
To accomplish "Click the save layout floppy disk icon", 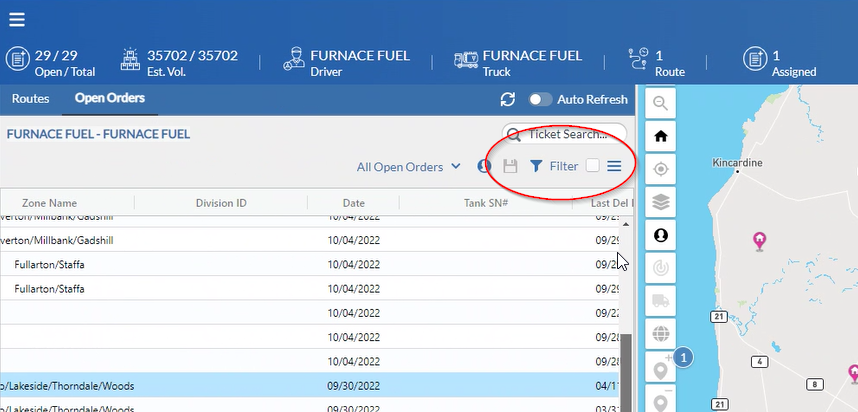I will tap(510, 166).
